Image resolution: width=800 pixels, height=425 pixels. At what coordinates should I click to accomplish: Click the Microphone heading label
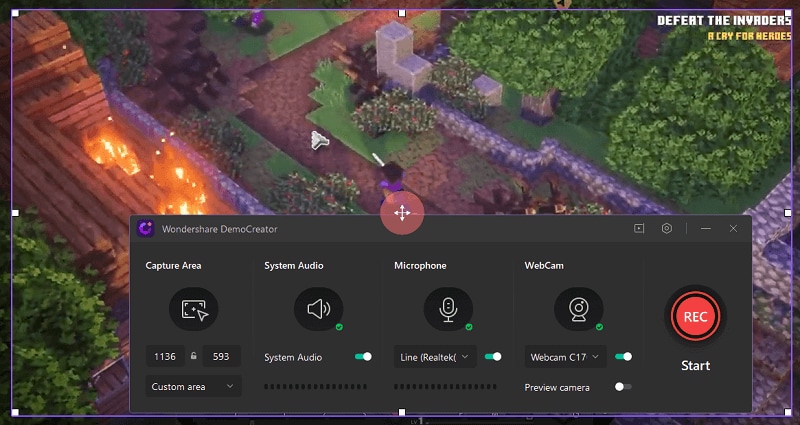click(x=420, y=265)
